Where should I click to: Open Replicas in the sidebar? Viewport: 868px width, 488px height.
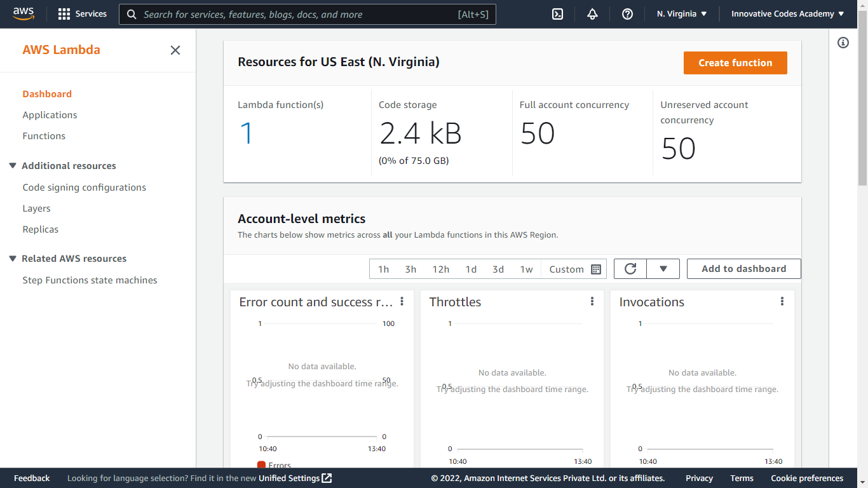(41, 229)
